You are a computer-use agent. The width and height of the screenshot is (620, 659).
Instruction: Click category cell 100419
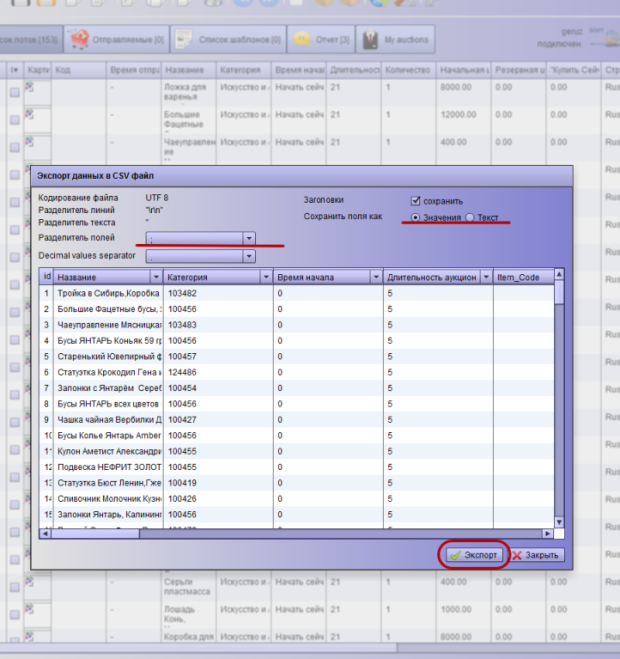[x=218, y=483]
